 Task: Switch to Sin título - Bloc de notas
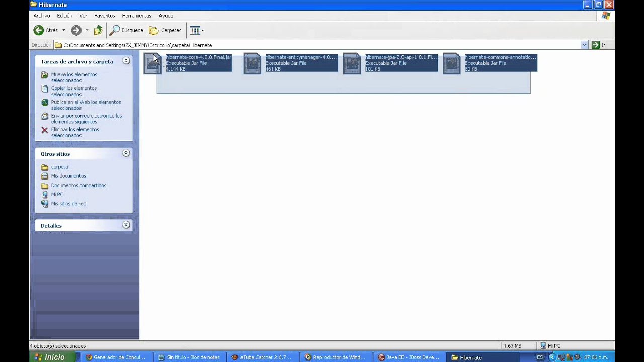tap(189, 357)
